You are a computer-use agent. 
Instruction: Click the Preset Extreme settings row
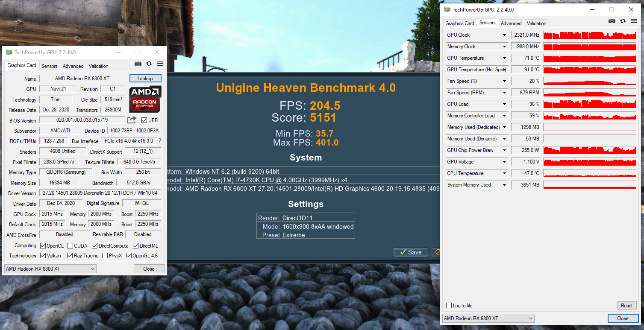(x=306, y=235)
